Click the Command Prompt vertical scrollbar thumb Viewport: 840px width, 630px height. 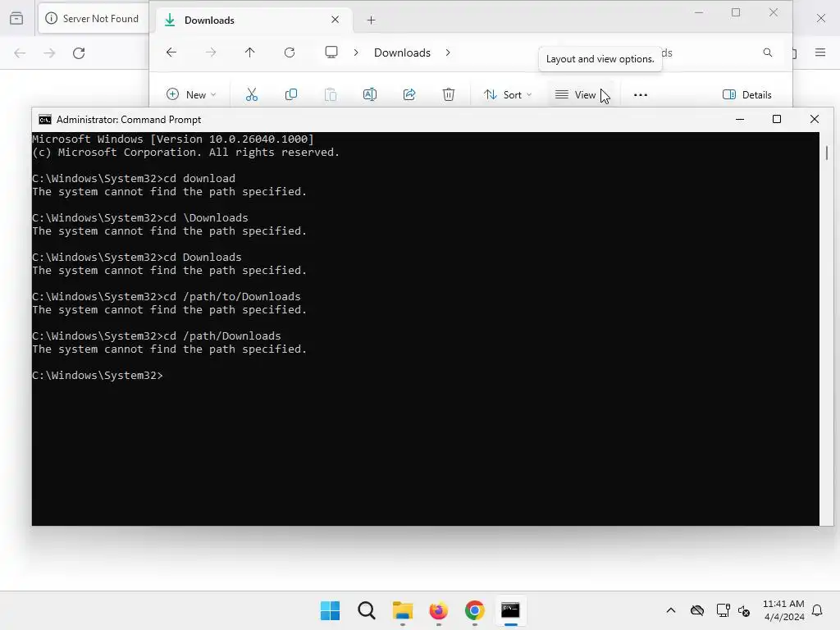[x=827, y=153]
